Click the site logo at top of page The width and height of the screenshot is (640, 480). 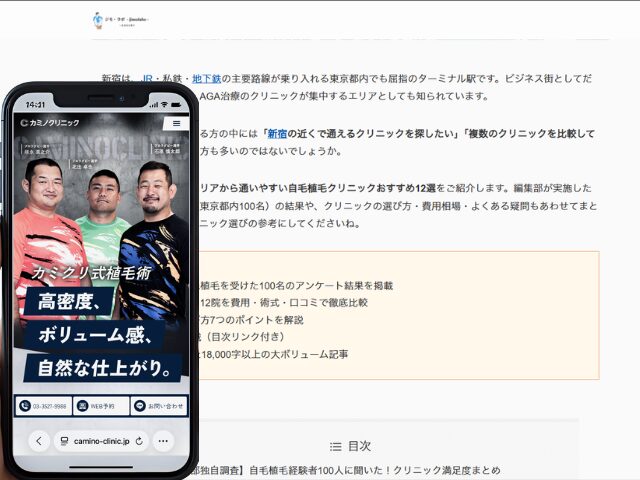point(120,20)
